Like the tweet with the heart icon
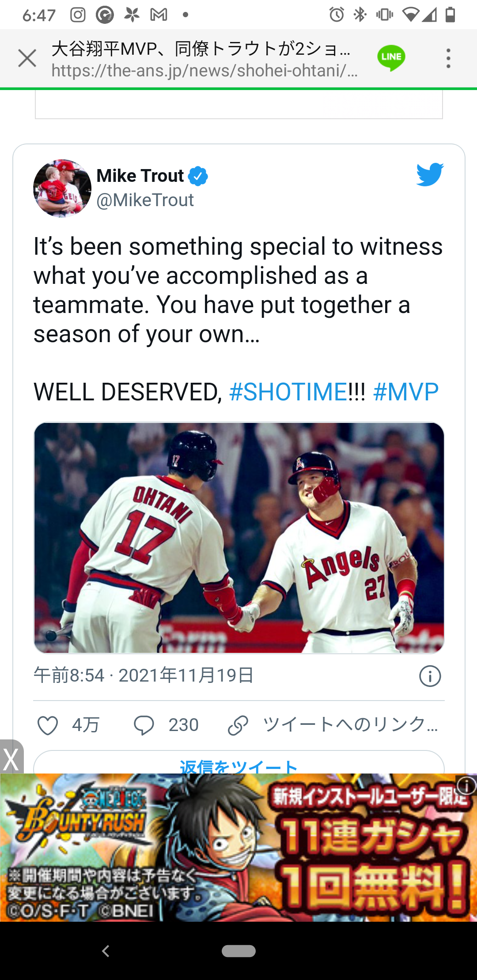Image resolution: width=477 pixels, height=980 pixels. tap(48, 725)
